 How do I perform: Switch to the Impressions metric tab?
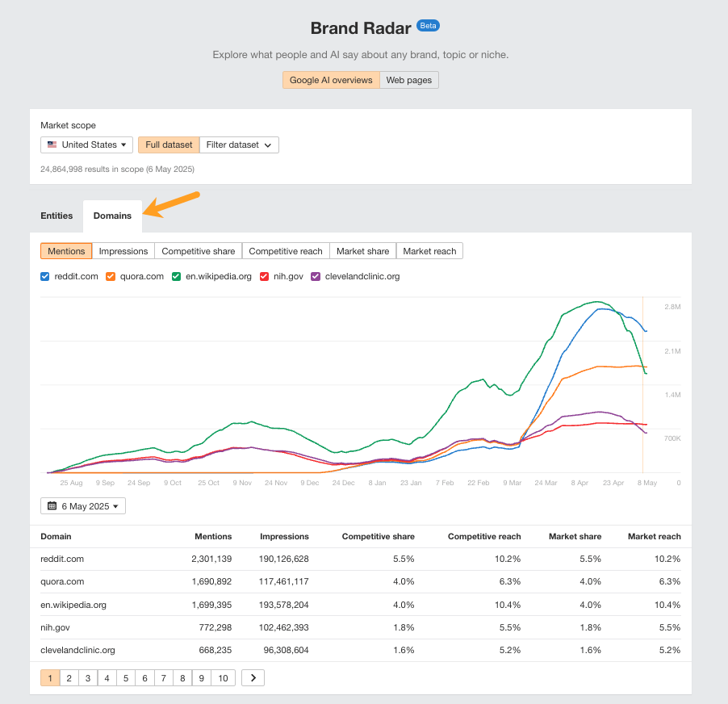123,250
